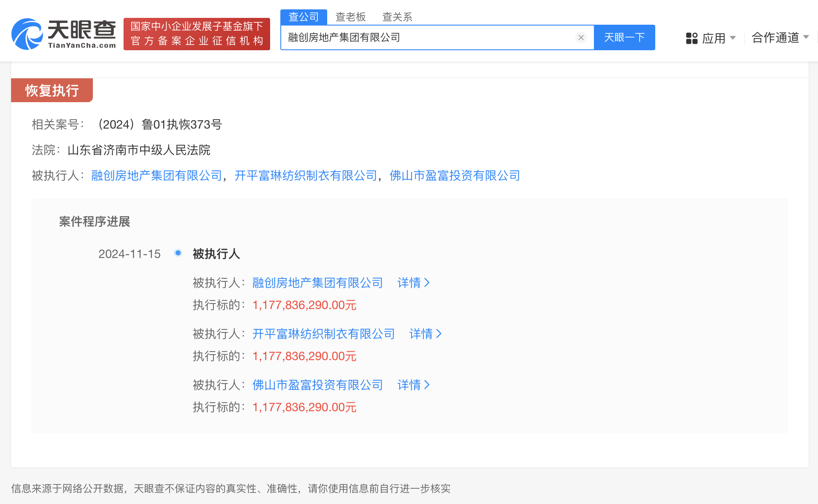Click the 恢复执行 red label
Screen dimensions: 818x504
point(52,90)
